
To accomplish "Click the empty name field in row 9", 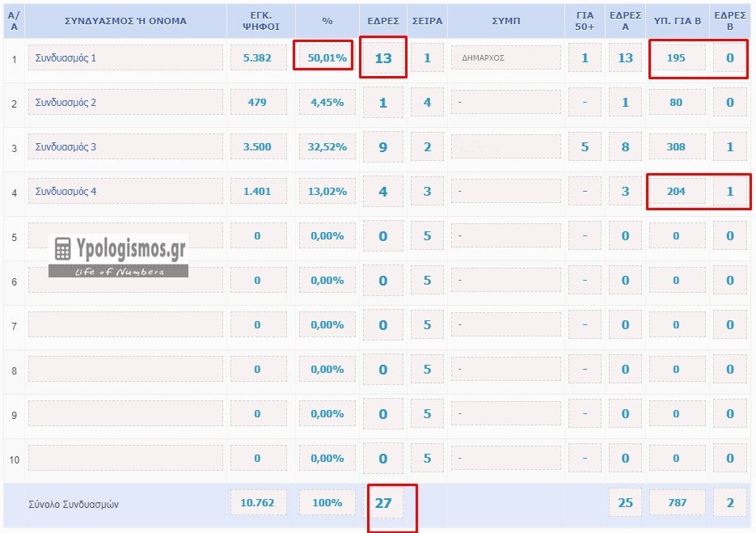I will [x=125, y=414].
